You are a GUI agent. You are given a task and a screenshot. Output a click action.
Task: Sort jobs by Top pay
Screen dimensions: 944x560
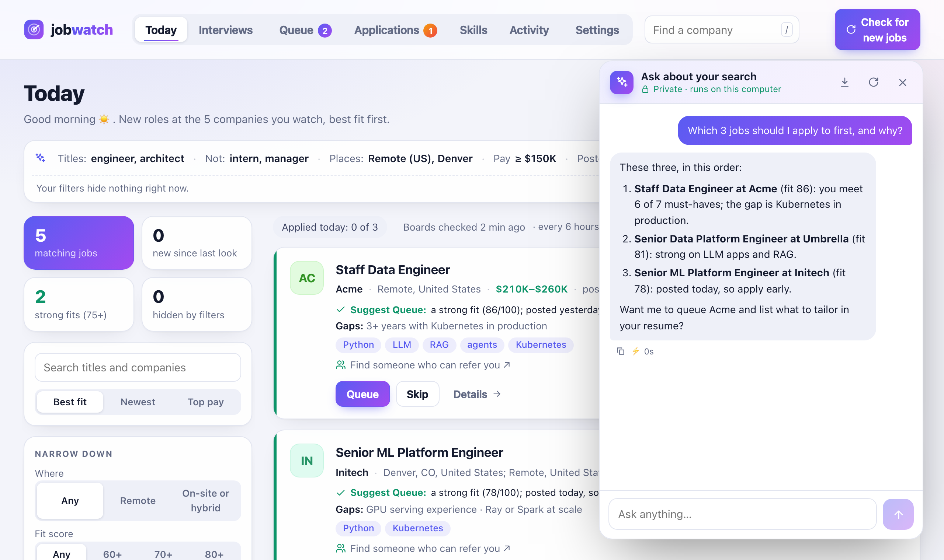(205, 402)
